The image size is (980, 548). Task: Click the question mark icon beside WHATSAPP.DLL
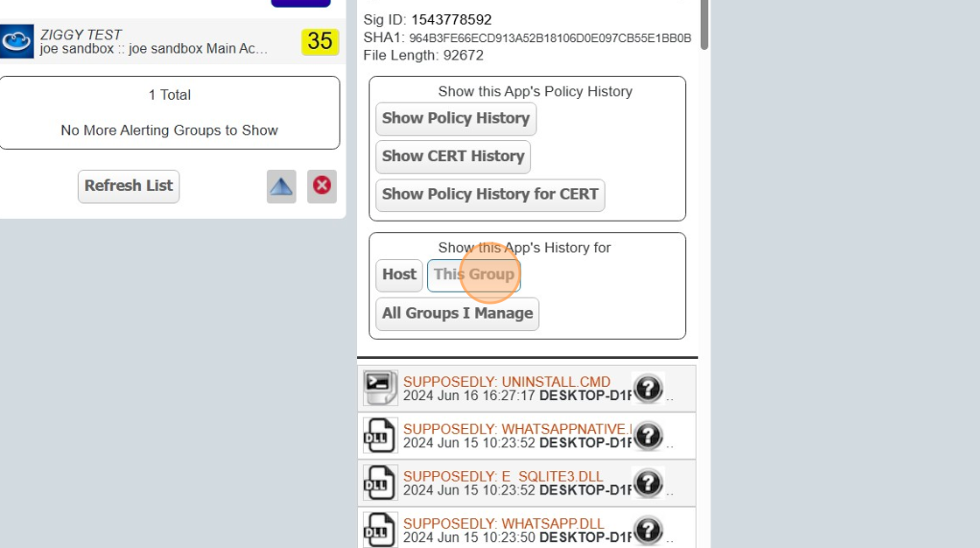point(648,530)
